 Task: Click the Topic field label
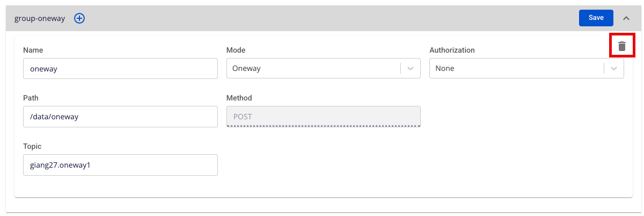(32, 146)
